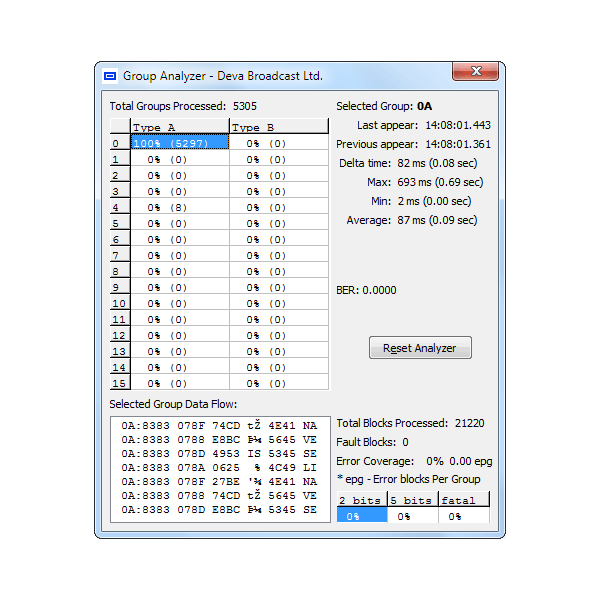Select Type A cell showing 100% (5297)
The image size is (600, 600).
point(180,143)
